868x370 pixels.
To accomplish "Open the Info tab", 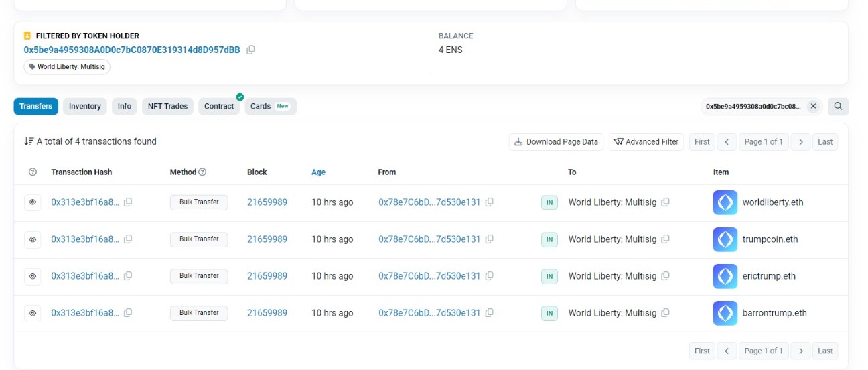I will [125, 106].
